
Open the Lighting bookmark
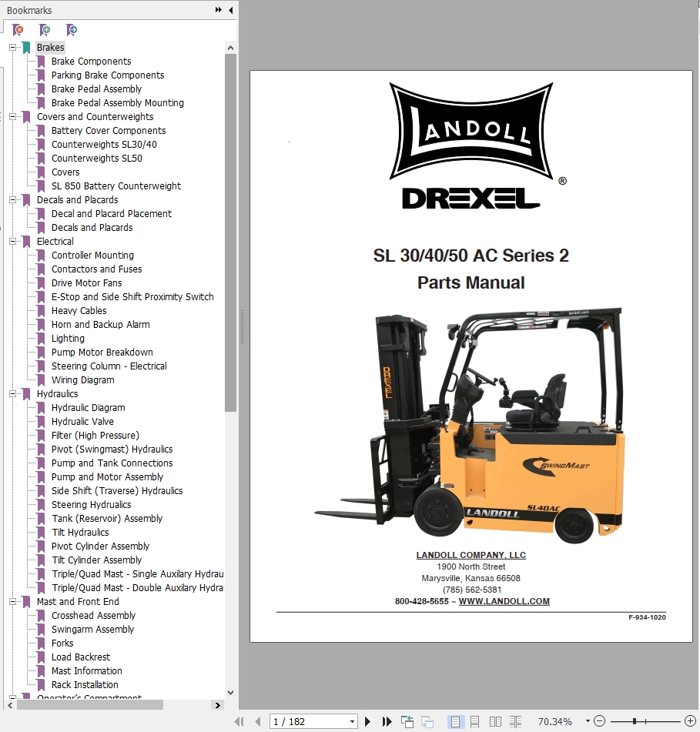click(x=68, y=339)
